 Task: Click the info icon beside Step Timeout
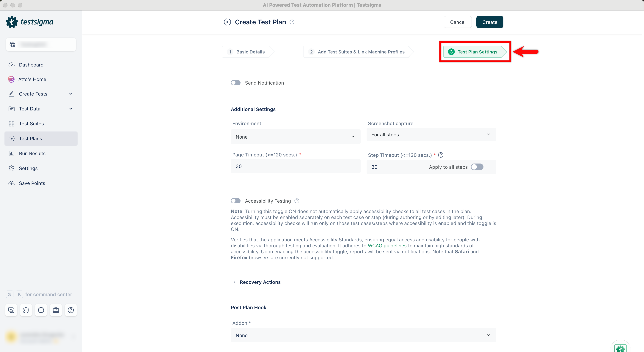point(441,155)
